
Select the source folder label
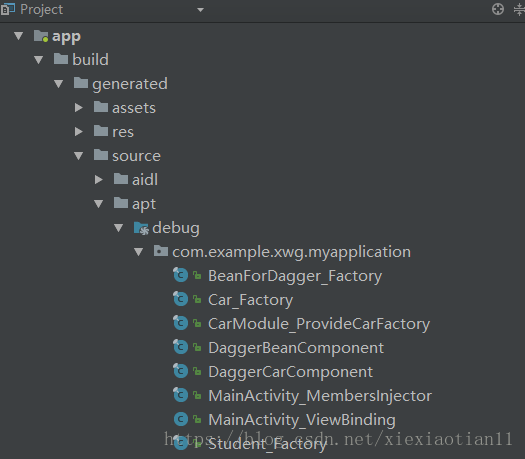(x=137, y=156)
